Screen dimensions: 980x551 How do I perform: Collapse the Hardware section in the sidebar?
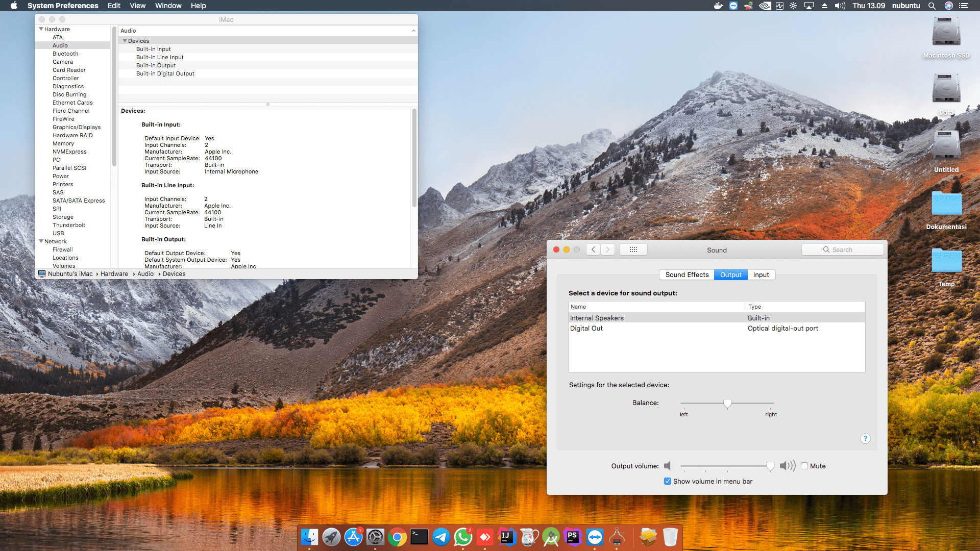point(41,29)
